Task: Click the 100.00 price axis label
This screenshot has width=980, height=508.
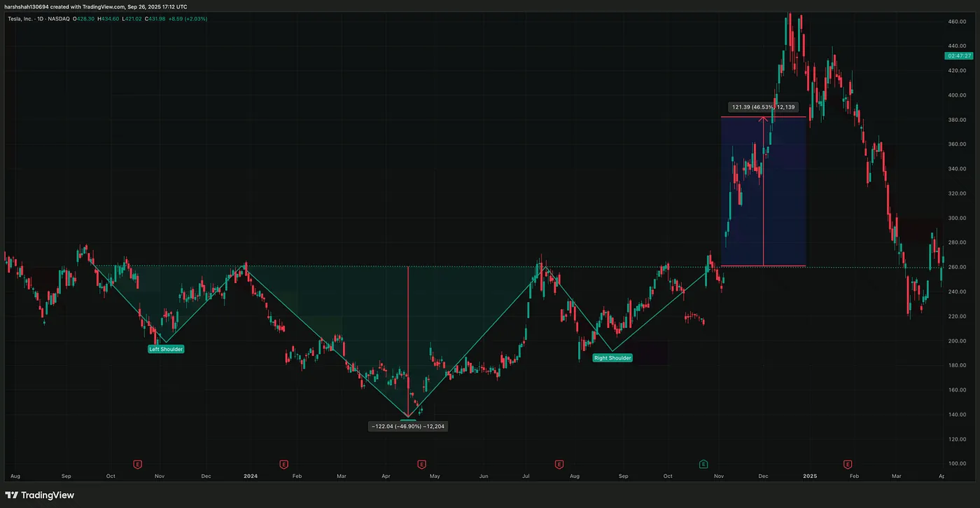Action: tap(957, 463)
